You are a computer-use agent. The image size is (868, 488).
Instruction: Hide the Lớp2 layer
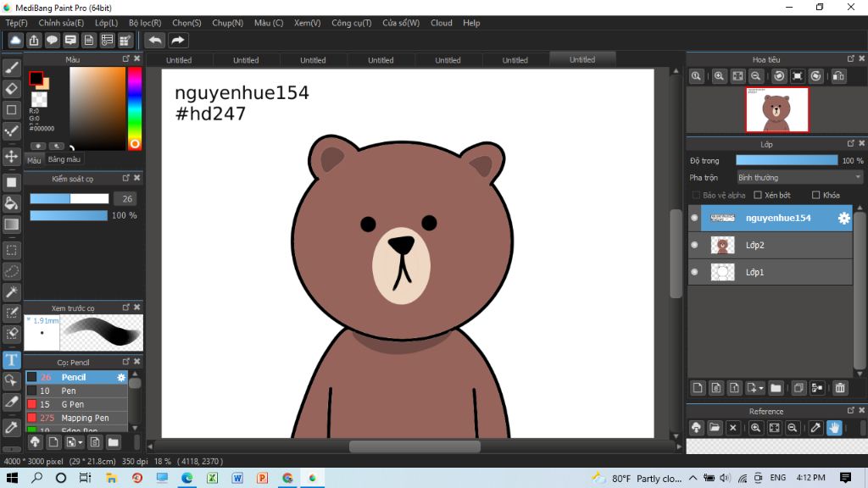click(x=694, y=245)
